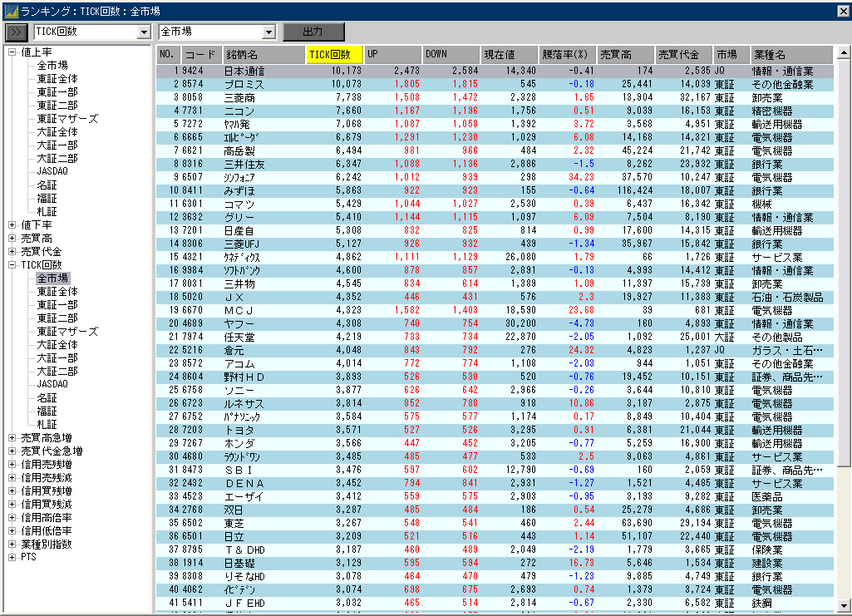This screenshot has height=616, width=852.
Task: Select the グリー stock row
Action: (x=495, y=217)
